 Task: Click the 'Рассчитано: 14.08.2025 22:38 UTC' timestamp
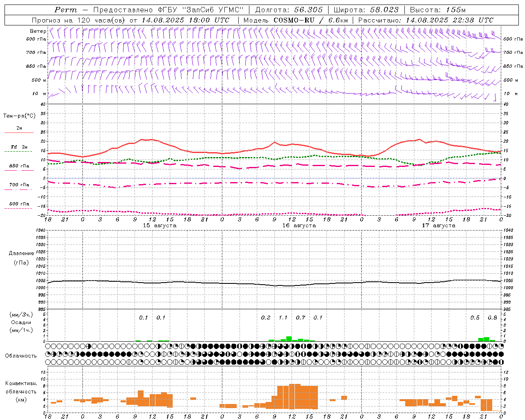426,20
